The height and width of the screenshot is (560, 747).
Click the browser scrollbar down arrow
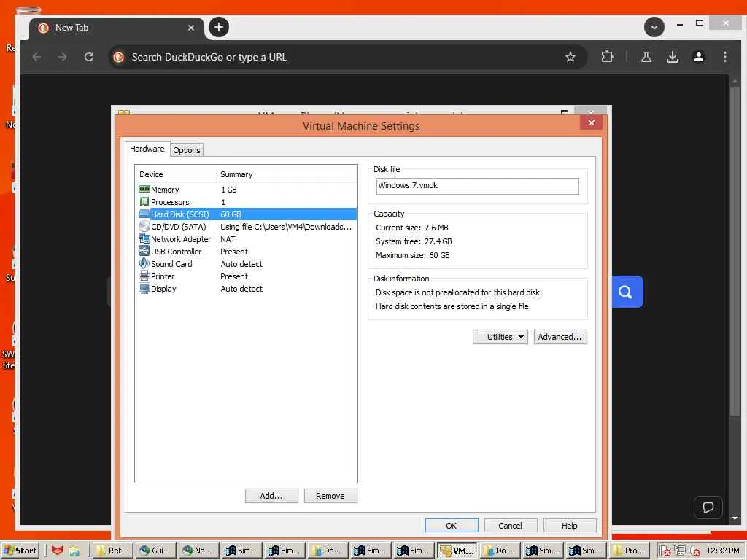tap(735, 518)
